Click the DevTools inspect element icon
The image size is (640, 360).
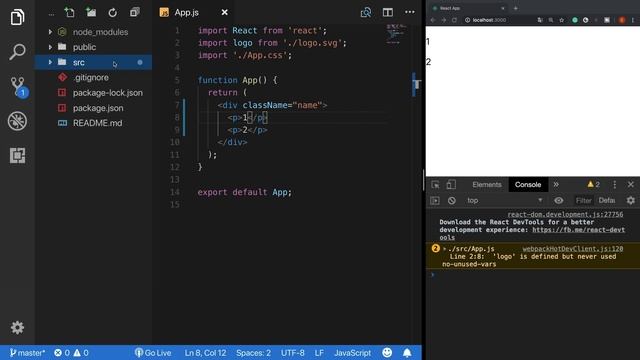click(436, 184)
